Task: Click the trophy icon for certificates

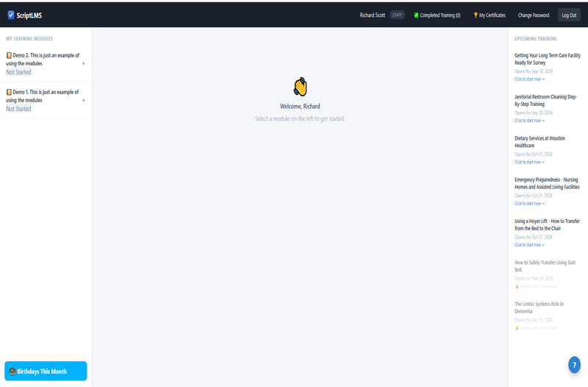Action: (476, 15)
